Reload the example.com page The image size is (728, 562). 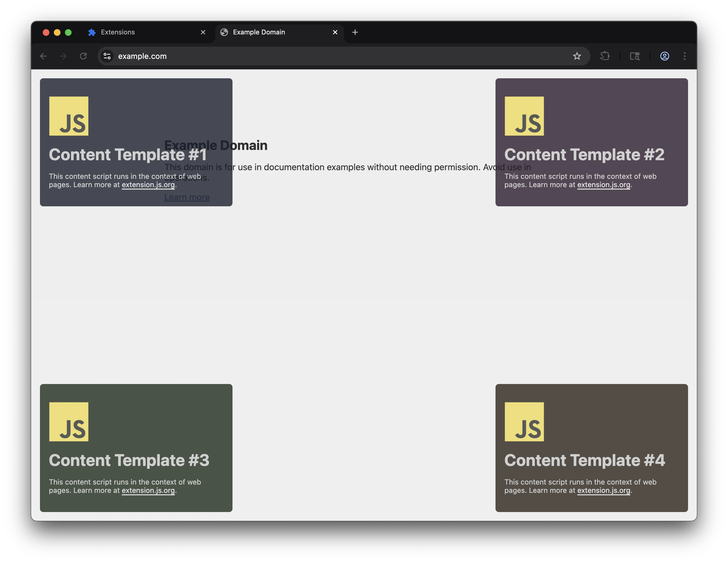[83, 56]
